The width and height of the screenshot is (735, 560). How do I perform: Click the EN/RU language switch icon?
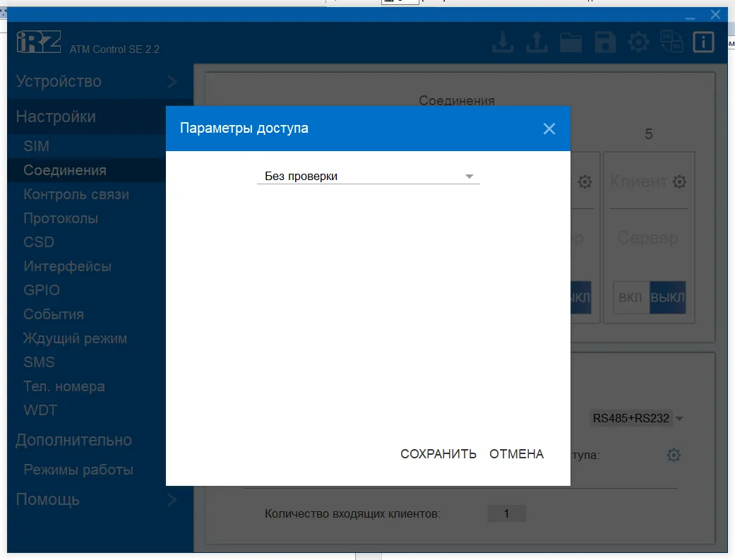(x=671, y=42)
